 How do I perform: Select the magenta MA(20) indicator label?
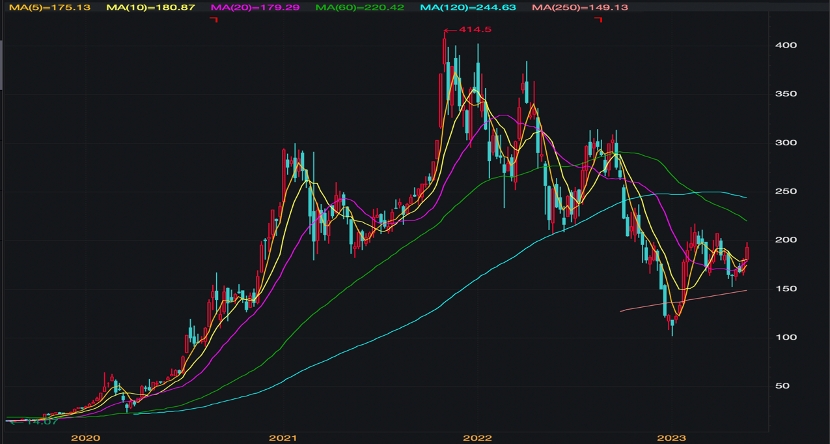[255, 7]
